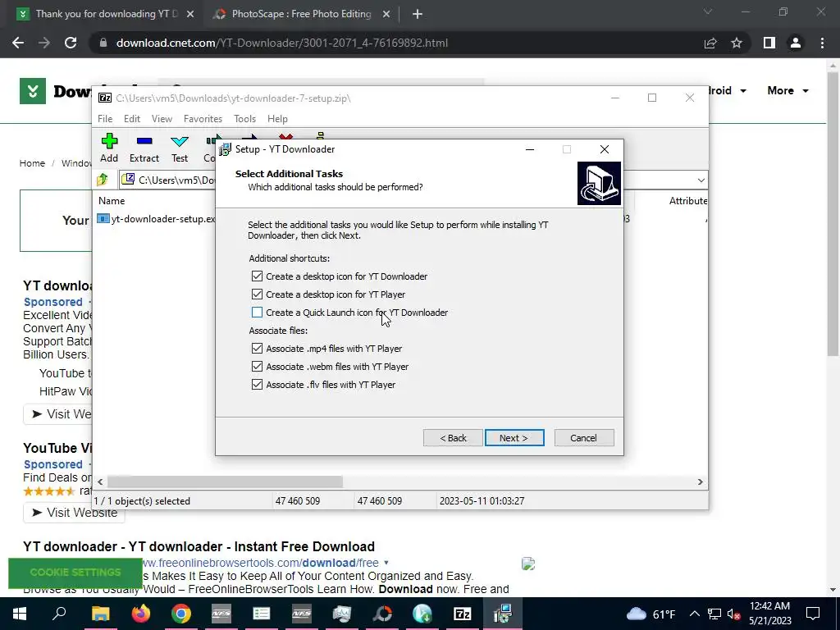Click the muted volume tray icon
Viewport: 840px width, 630px height.
click(x=733, y=614)
